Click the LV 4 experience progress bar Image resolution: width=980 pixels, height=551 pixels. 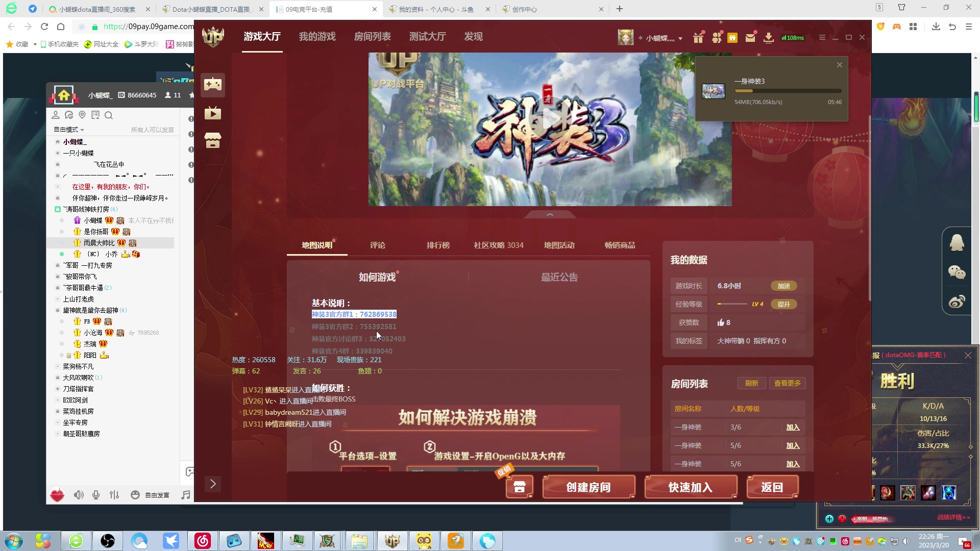[732, 304]
